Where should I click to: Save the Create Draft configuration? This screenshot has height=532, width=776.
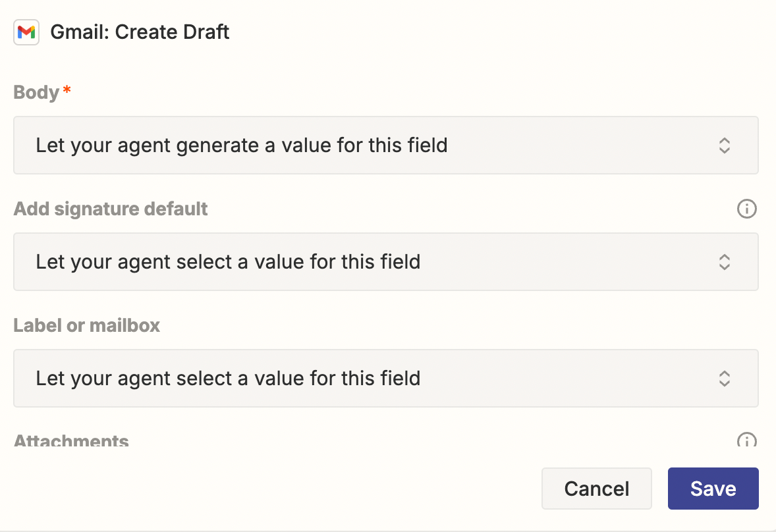[713, 489]
